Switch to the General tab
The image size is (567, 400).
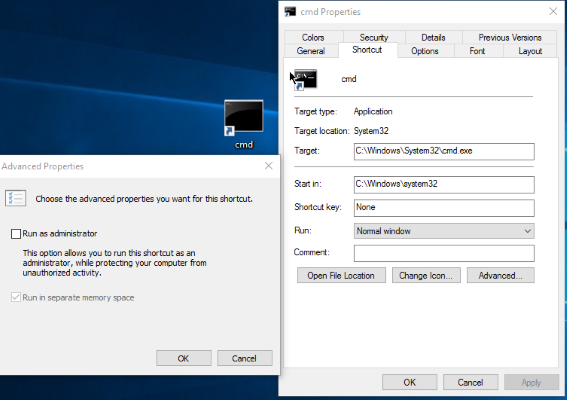pyautogui.click(x=311, y=51)
